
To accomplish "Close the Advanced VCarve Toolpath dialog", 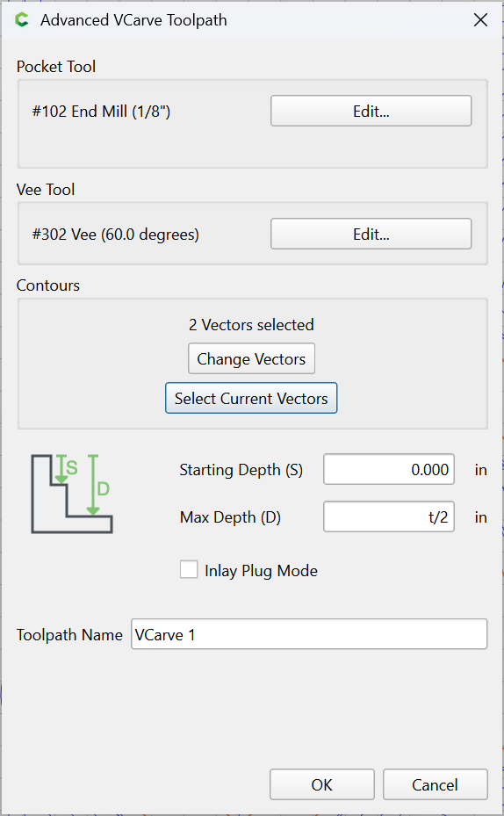I will point(480,20).
